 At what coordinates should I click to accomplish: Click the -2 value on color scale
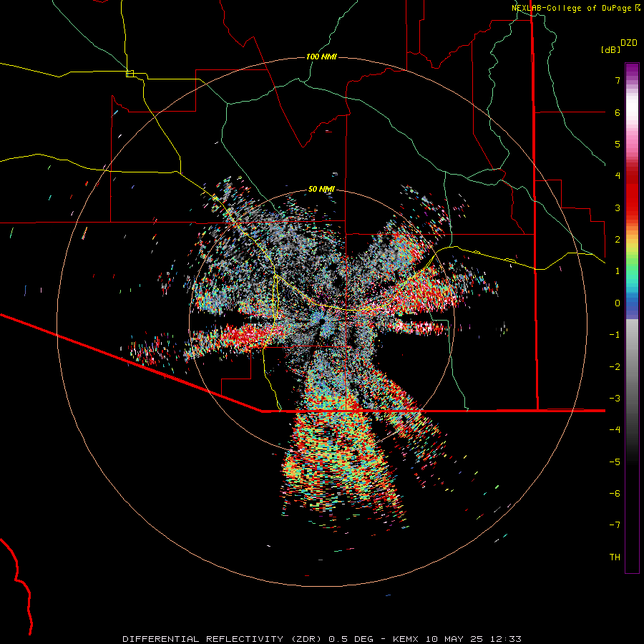pos(615,367)
